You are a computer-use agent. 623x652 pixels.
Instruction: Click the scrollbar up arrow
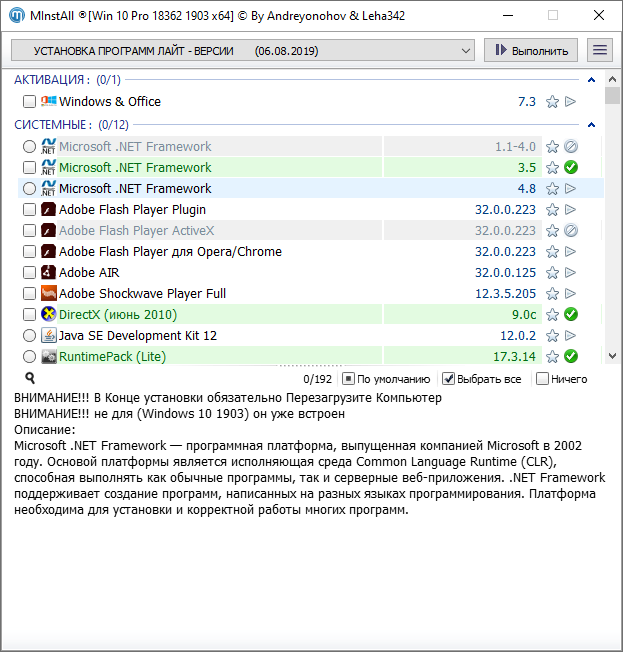pyautogui.click(x=612, y=79)
